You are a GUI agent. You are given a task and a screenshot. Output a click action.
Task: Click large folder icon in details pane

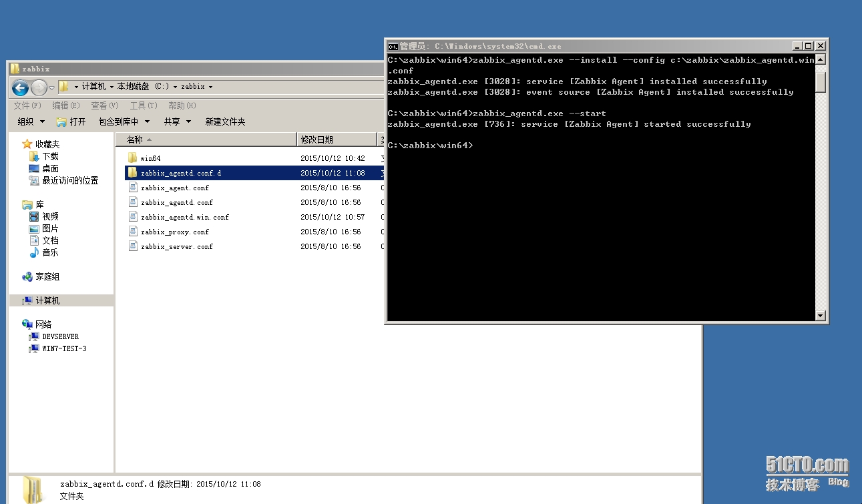32,489
